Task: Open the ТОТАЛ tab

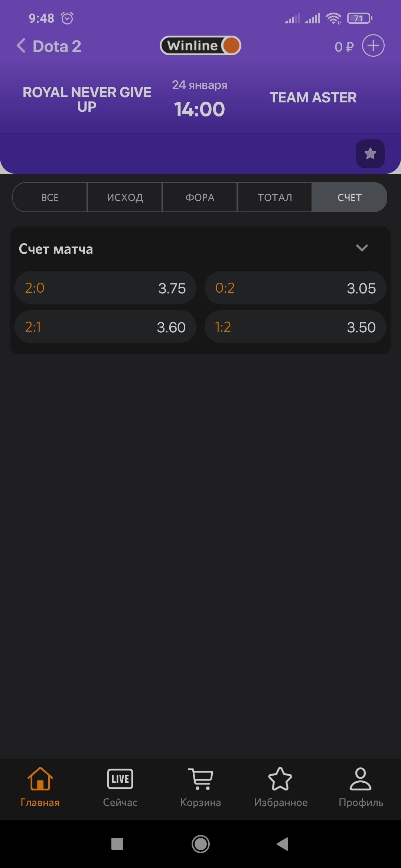Action: 275,197
